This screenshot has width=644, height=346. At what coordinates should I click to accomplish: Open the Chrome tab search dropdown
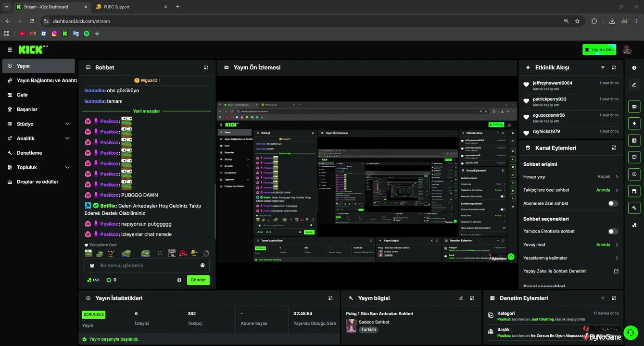pos(6,7)
